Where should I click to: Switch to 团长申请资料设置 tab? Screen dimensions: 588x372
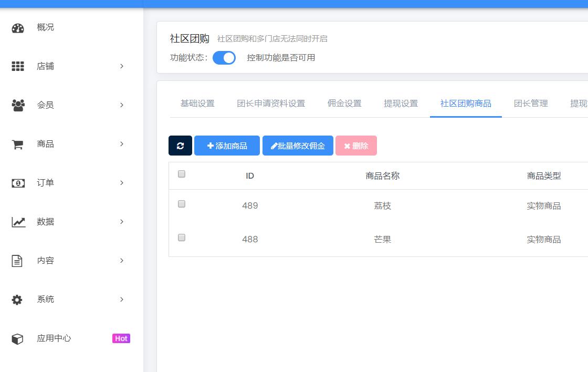click(x=271, y=104)
